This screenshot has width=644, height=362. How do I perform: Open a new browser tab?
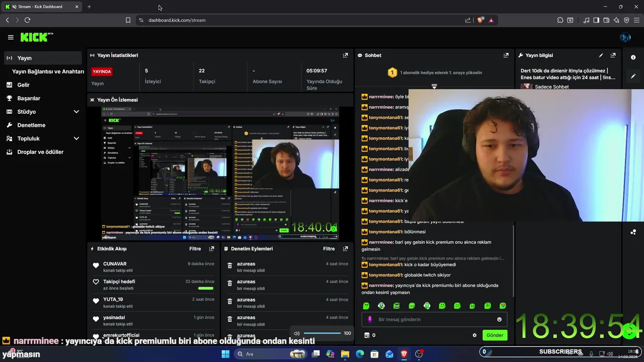click(89, 7)
